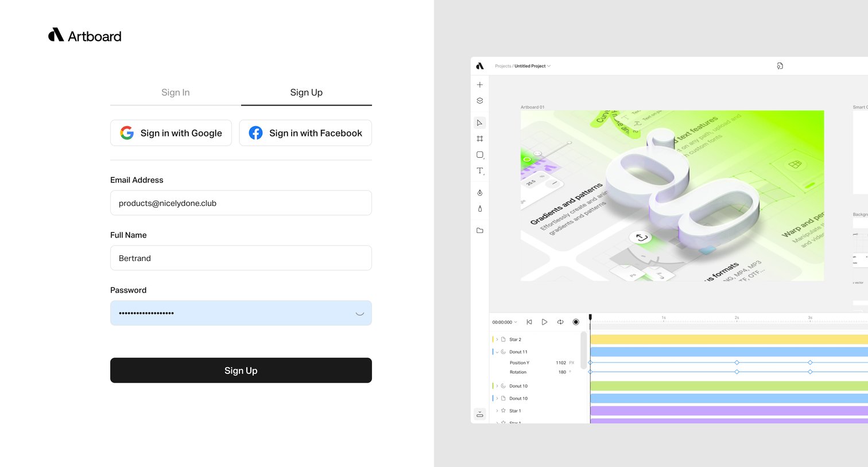Click the Google logo icon
Viewport: 868px width, 467px height.
[x=127, y=133]
